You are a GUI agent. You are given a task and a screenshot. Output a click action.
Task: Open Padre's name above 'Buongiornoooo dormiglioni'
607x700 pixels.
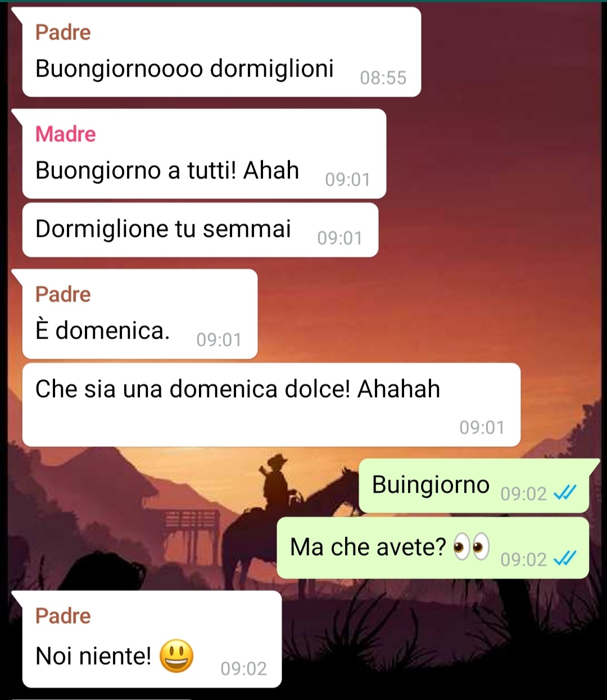tap(63, 32)
